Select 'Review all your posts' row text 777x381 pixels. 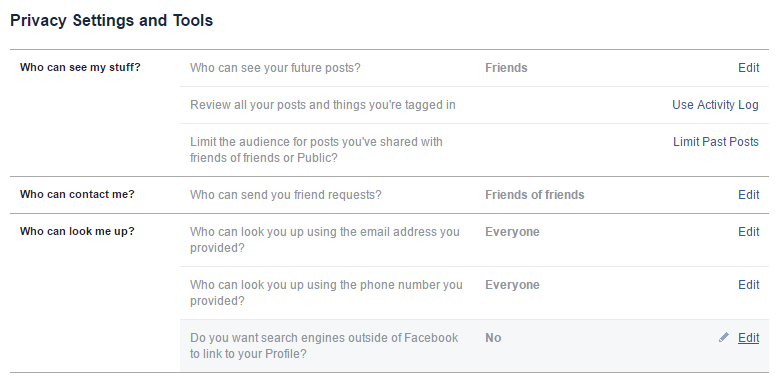(x=323, y=105)
